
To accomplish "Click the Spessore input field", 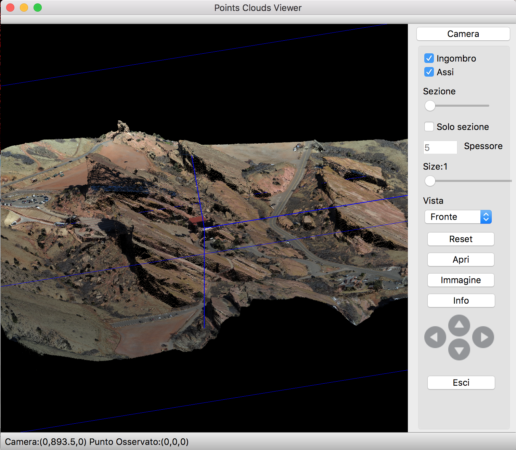I will [440, 147].
